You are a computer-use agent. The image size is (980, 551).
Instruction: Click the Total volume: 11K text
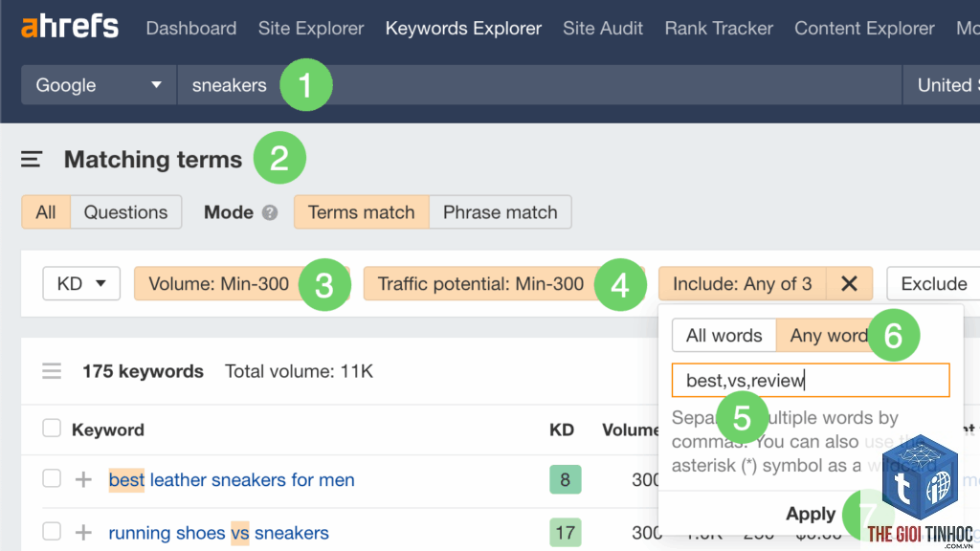[x=299, y=371]
